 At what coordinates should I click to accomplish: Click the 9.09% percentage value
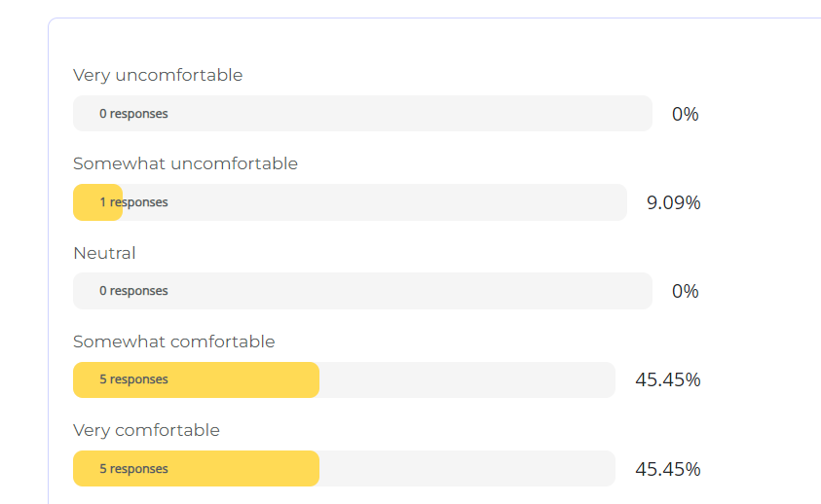coord(673,202)
